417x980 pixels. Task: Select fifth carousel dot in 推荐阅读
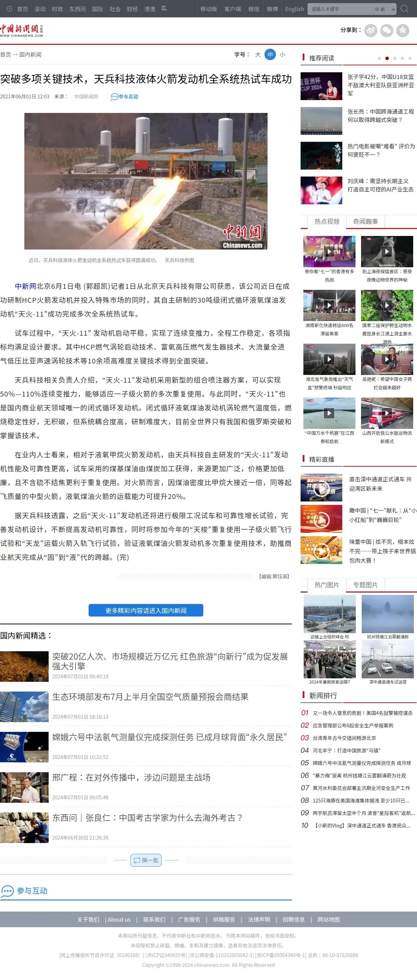(x=410, y=58)
